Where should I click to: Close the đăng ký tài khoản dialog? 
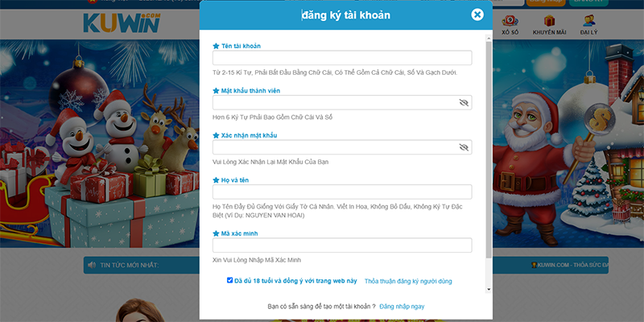(x=477, y=14)
